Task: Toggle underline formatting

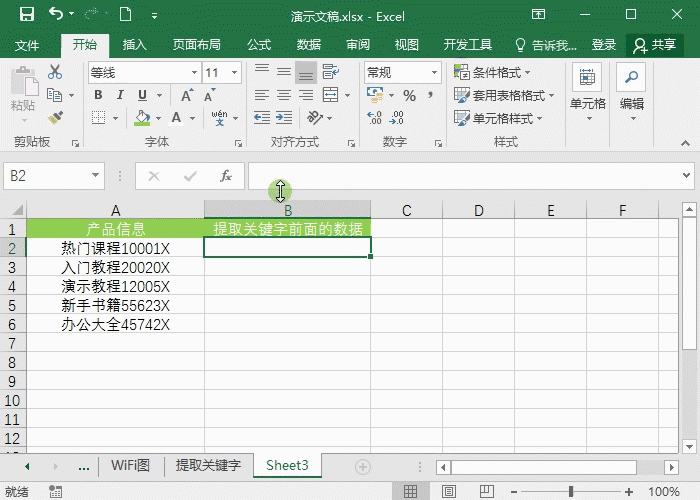Action: 142,95
